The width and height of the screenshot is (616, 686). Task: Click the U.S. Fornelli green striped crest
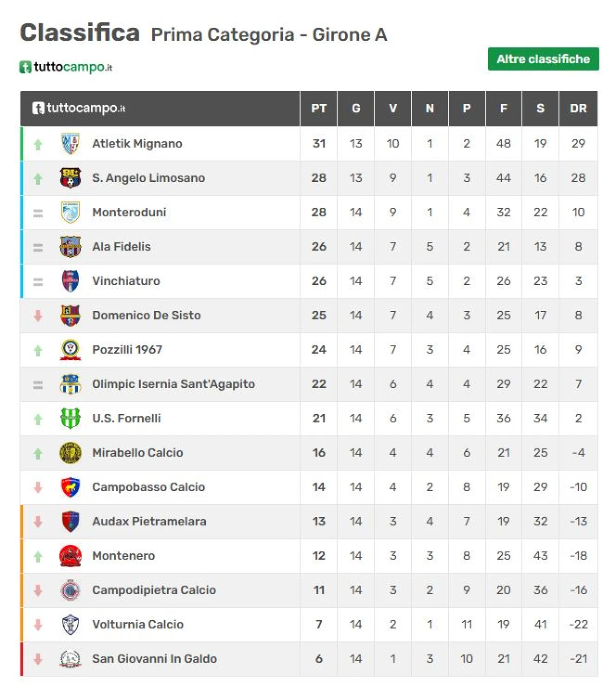pyautogui.click(x=70, y=418)
